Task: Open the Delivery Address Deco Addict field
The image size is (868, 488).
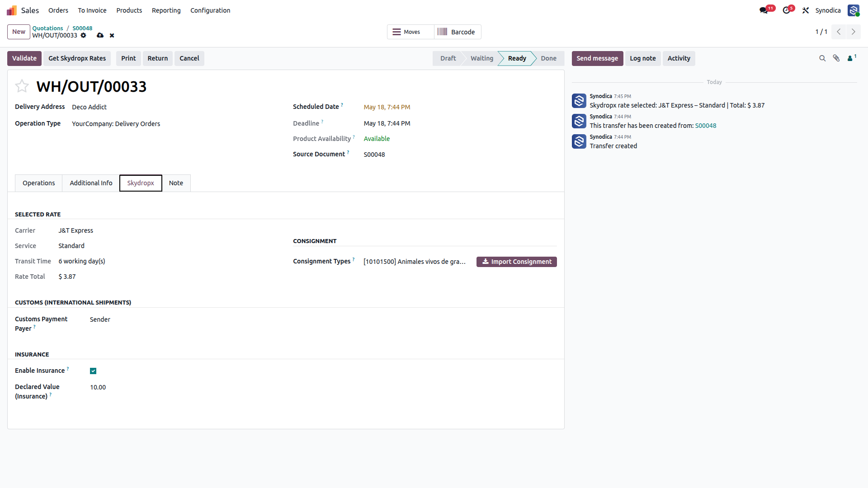Action: point(175,107)
